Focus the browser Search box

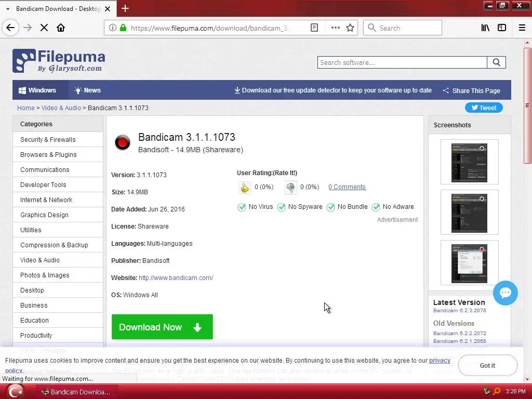(403, 28)
